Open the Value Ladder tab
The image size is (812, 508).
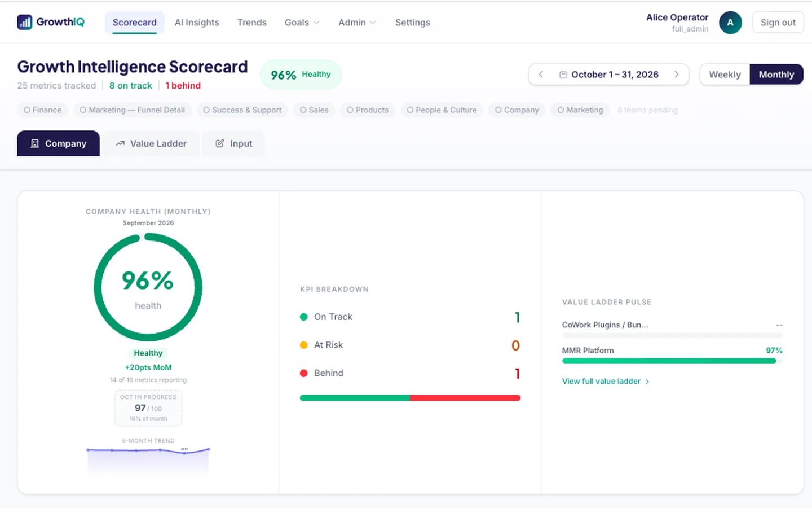pos(151,143)
